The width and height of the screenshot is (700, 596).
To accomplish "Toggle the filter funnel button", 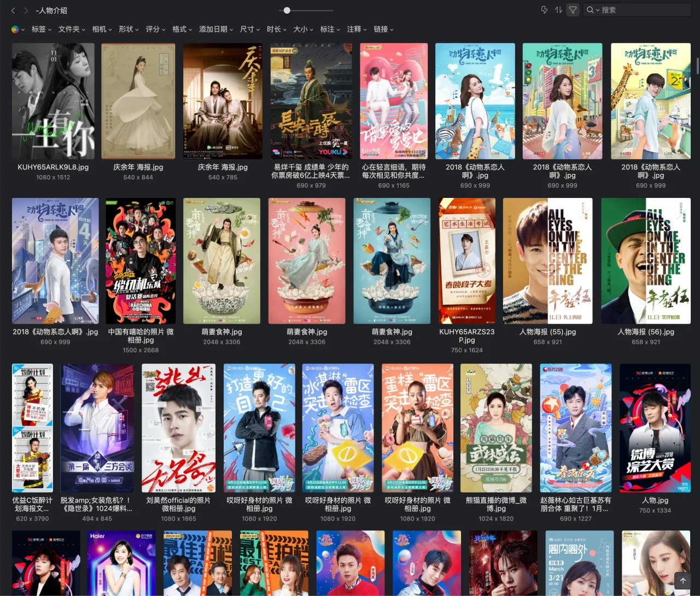I will click(573, 10).
